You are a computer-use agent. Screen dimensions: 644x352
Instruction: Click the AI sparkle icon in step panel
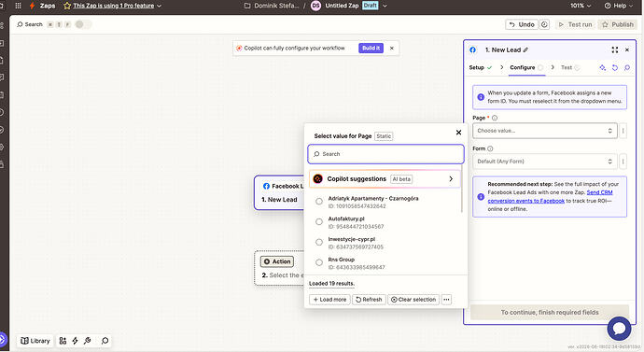tap(603, 68)
